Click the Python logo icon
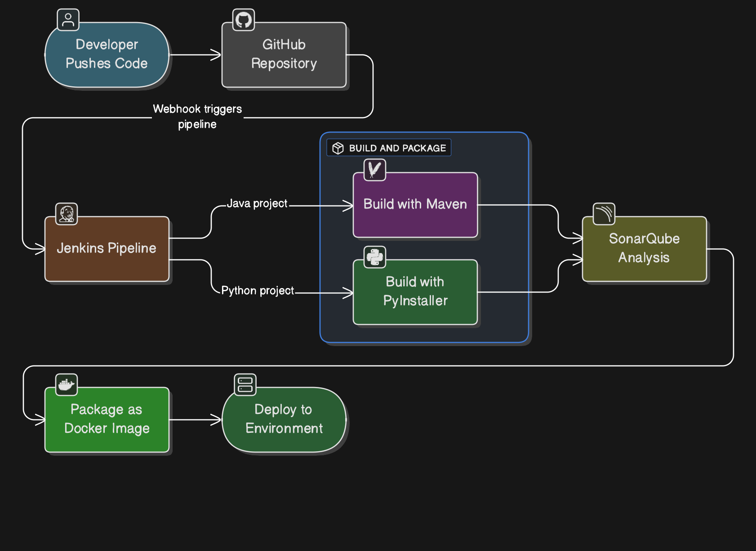The height and width of the screenshot is (551, 756). (x=375, y=257)
